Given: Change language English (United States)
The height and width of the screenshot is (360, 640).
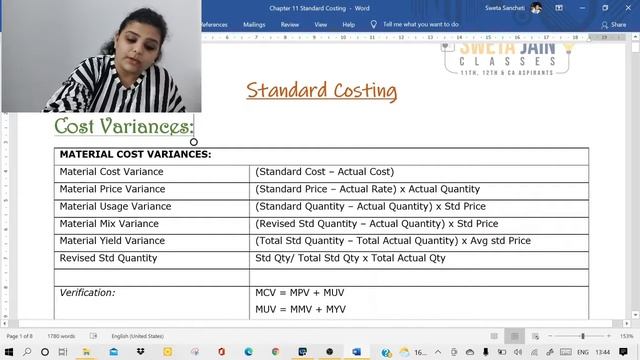Looking at the screenshot, I should [138, 336].
